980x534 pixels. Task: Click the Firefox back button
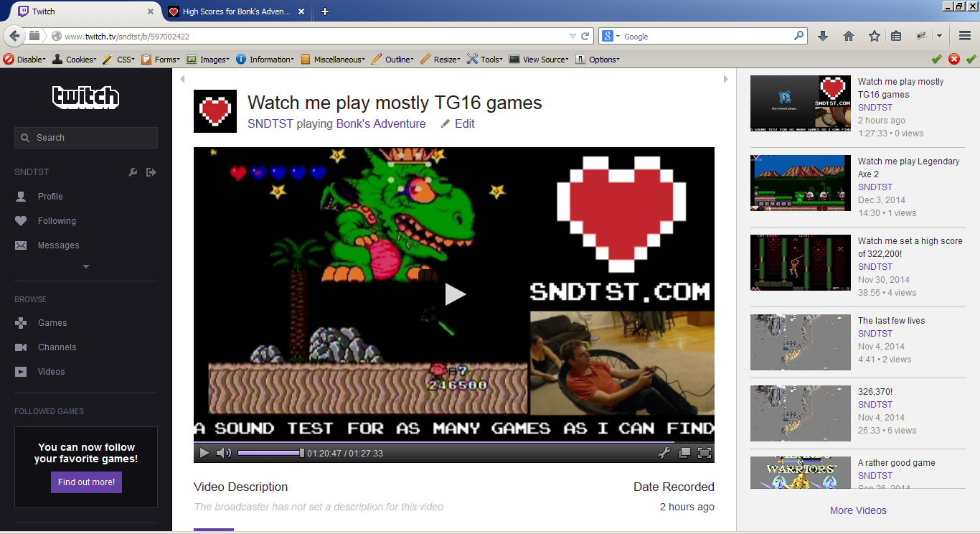pos(14,36)
